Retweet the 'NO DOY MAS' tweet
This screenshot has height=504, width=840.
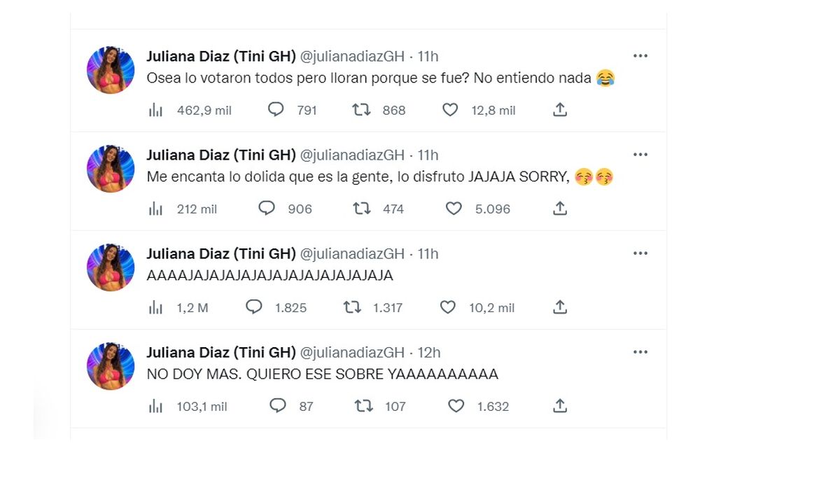tap(363, 406)
